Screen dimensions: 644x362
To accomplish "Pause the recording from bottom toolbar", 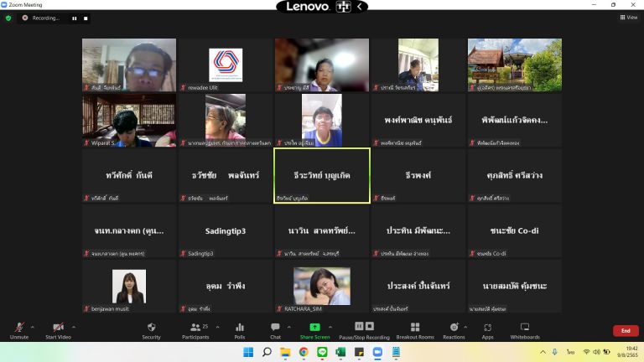I will [359, 326].
